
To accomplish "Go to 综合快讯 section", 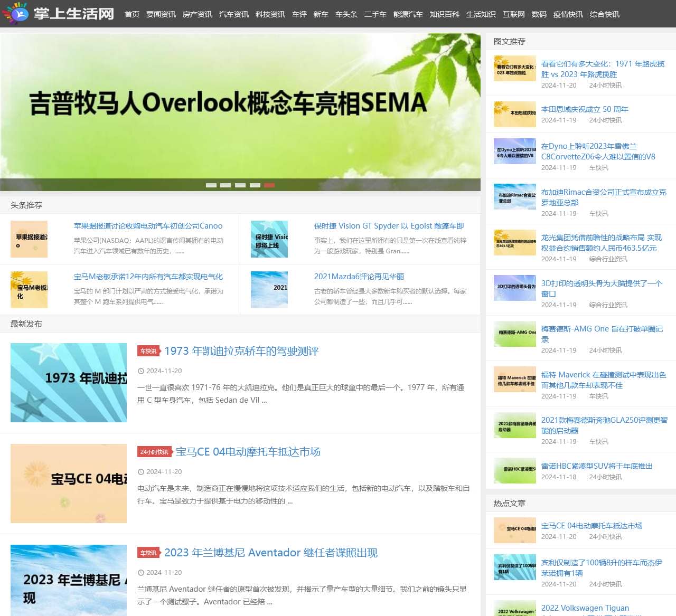I will pyautogui.click(x=605, y=14).
